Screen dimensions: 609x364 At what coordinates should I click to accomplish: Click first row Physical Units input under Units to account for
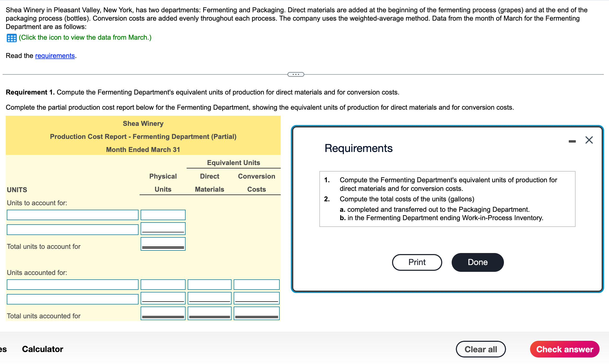pos(163,215)
